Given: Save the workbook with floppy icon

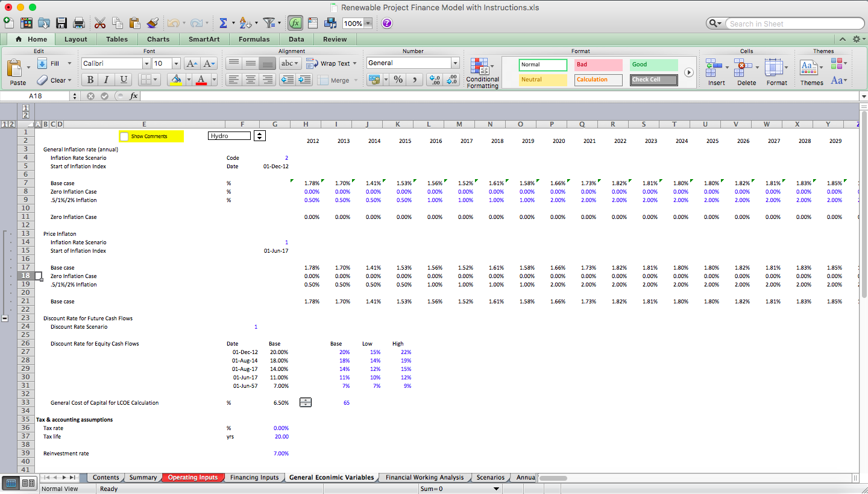Looking at the screenshot, I should tap(61, 23).
